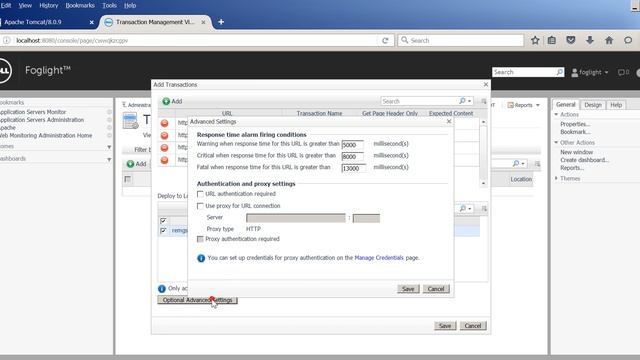This screenshot has width=640, height=360.
Task: Focus the browser Search box
Action: pyautogui.click(x=460, y=40)
